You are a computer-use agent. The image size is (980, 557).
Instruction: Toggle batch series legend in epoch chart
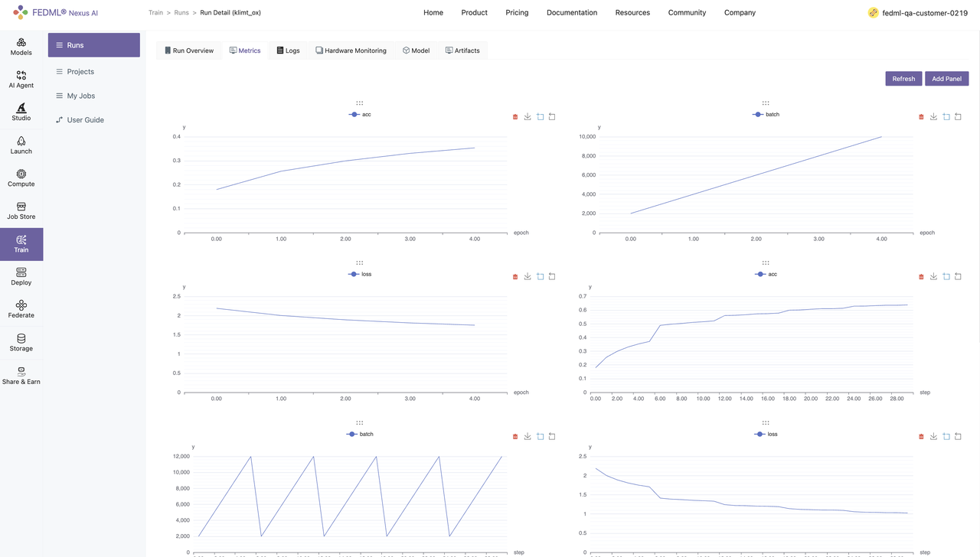point(766,114)
